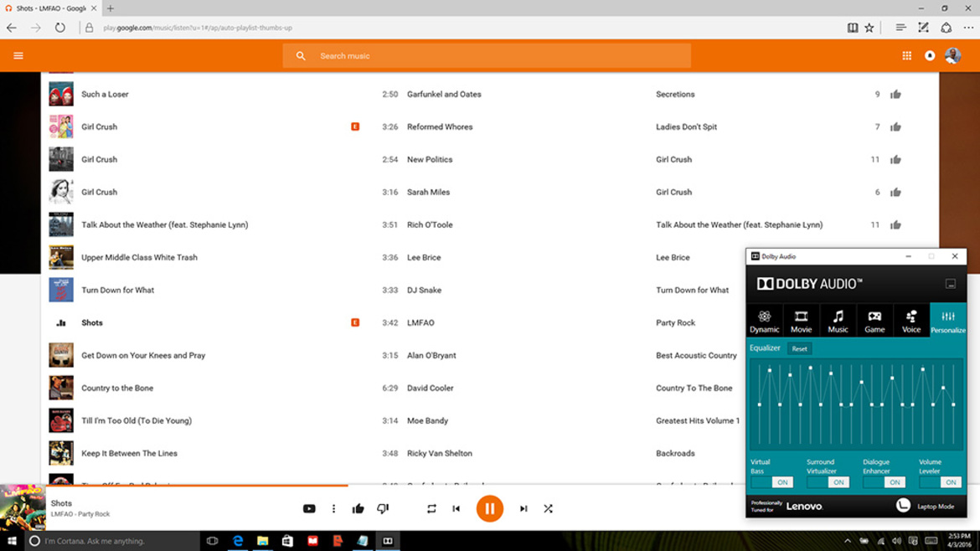The width and height of the screenshot is (980, 551).
Task: Select the Voice profile tab
Action: [911, 321]
